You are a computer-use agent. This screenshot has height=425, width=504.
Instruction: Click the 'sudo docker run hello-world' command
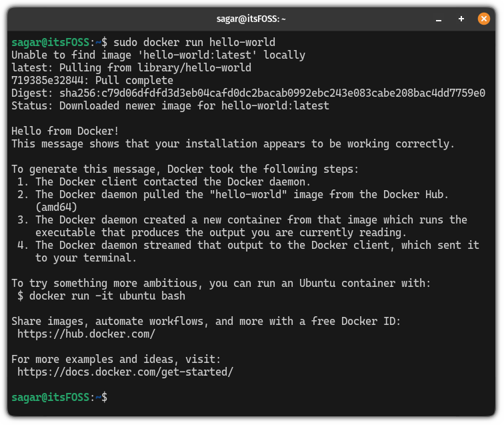coord(199,43)
